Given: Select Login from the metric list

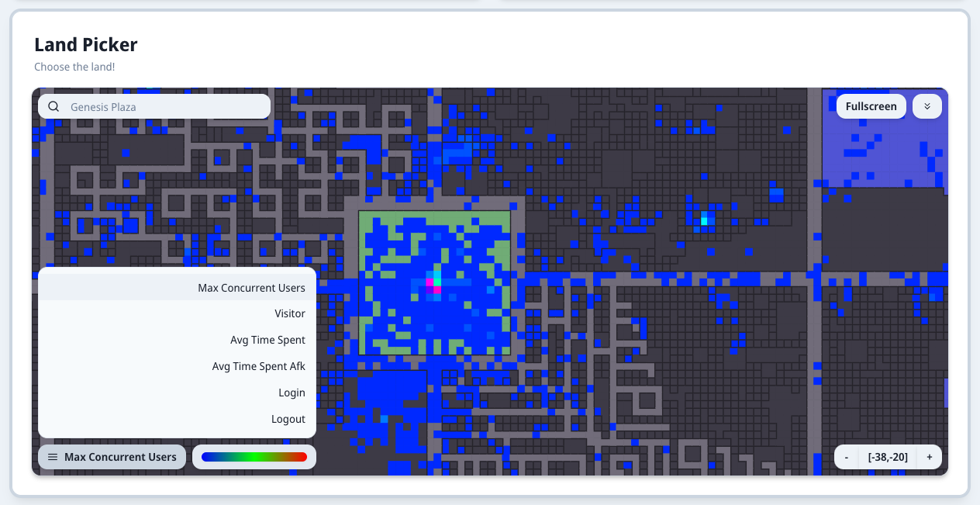Looking at the screenshot, I should (177, 393).
